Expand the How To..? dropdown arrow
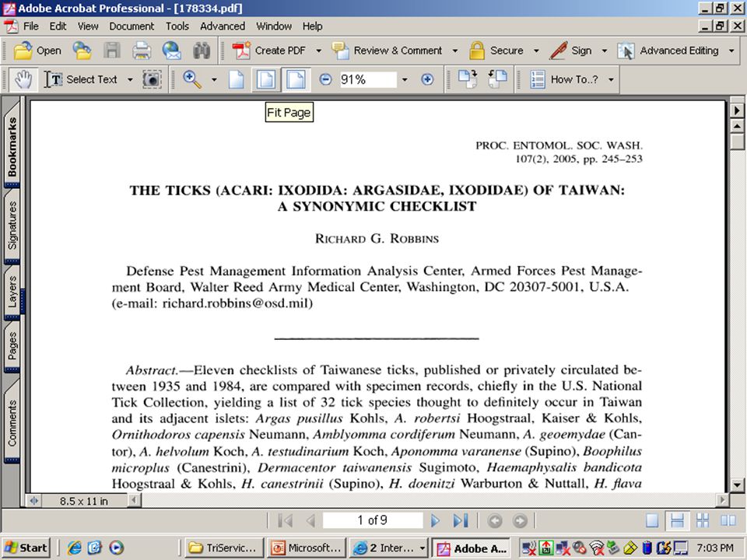 [611, 79]
